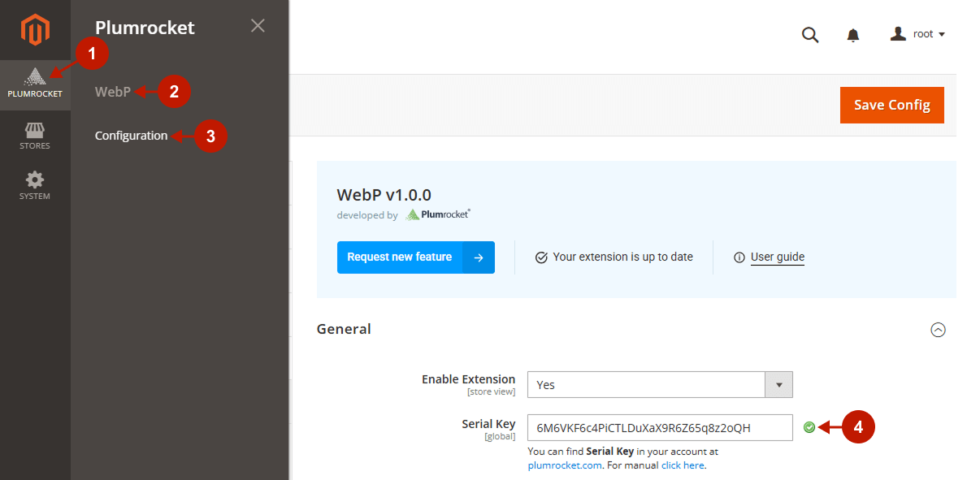Screen dimensions: 980x480
Task: Follow the plumrocket.com link
Action: point(565,465)
